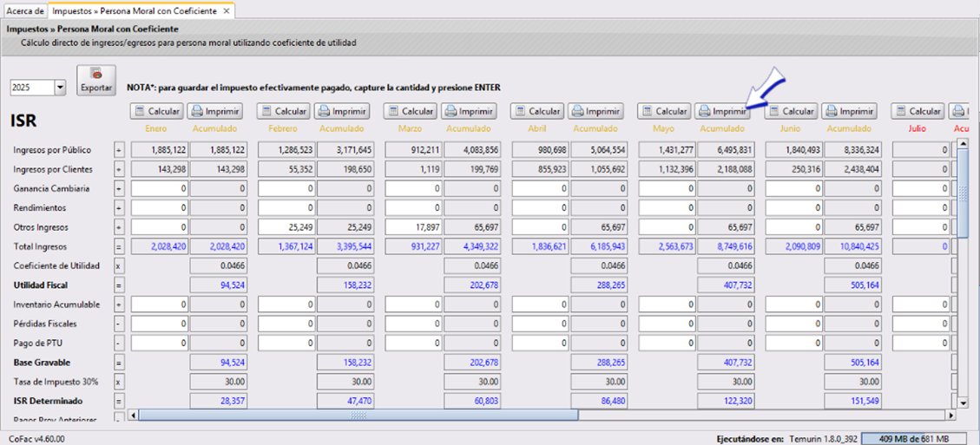Click the vertical scrollbar down arrow

tap(962, 402)
